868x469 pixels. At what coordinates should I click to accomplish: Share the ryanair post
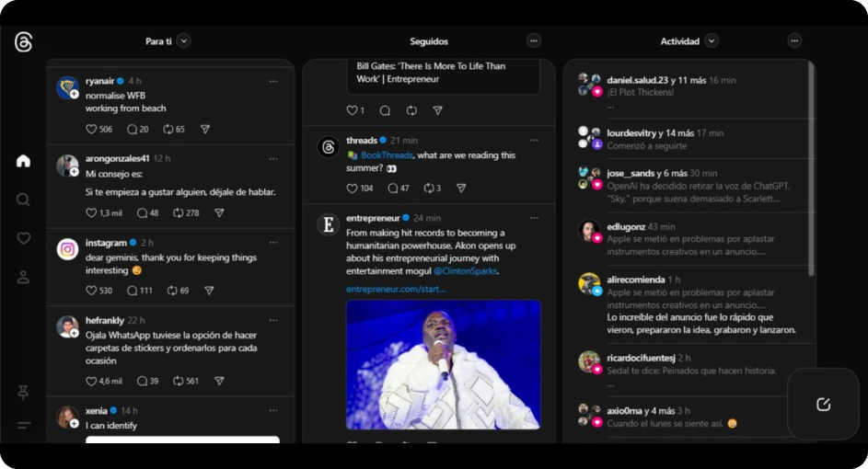click(205, 129)
